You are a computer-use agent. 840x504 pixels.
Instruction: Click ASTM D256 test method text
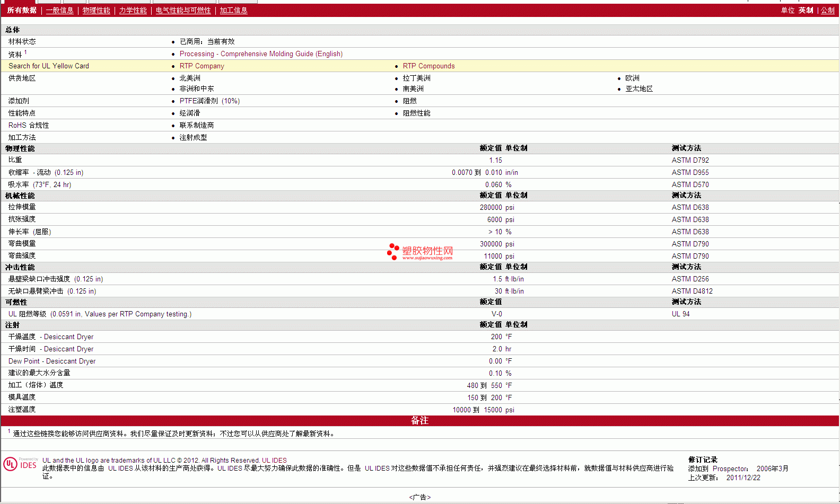click(x=690, y=279)
